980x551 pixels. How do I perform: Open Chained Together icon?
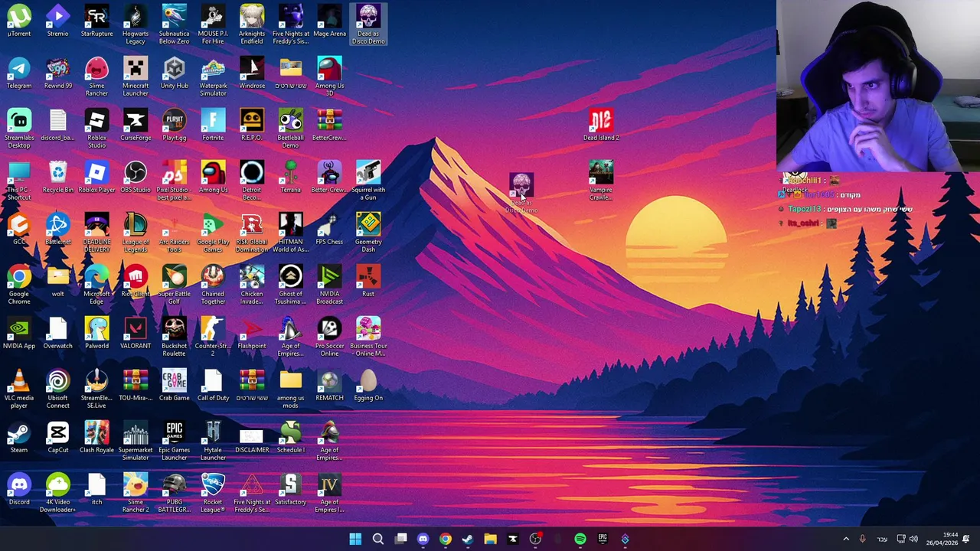coord(213,285)
